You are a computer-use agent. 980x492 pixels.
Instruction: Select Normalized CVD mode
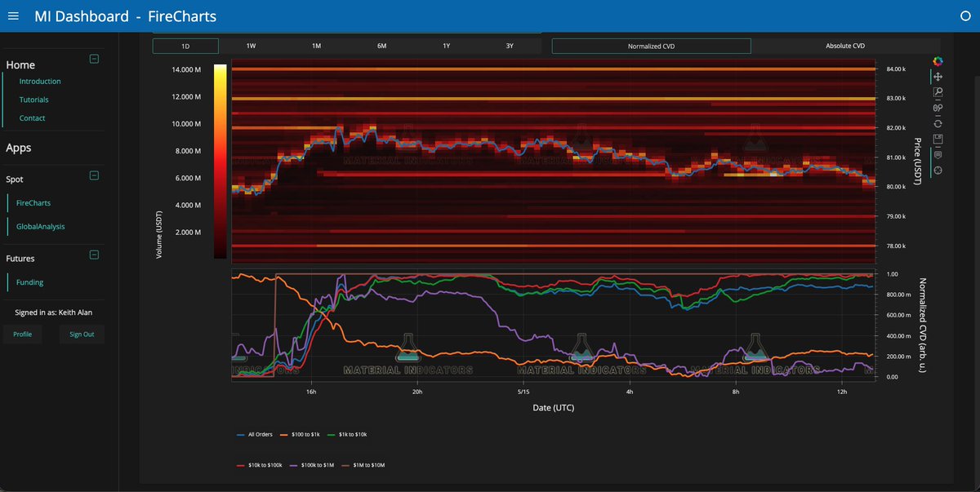coord(651,46)
